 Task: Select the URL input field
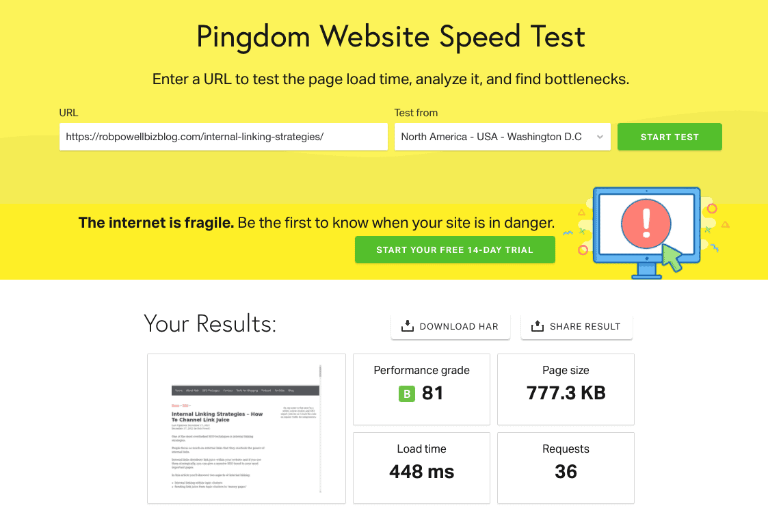coord(224,137)
